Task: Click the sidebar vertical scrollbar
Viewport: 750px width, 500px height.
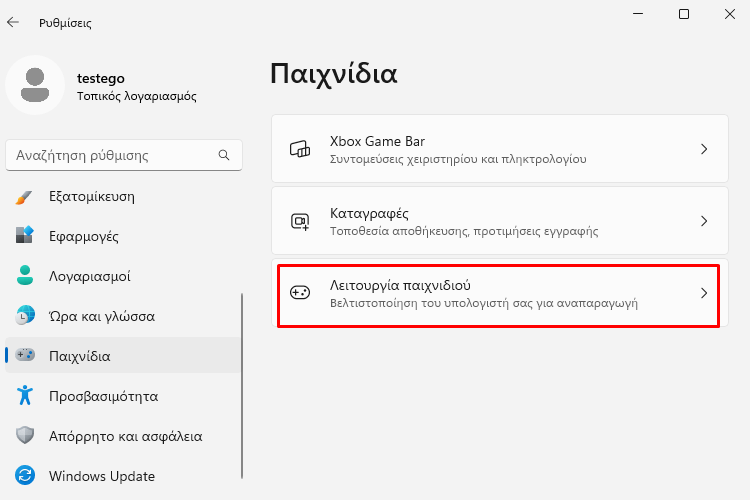Action: [242, 386]
